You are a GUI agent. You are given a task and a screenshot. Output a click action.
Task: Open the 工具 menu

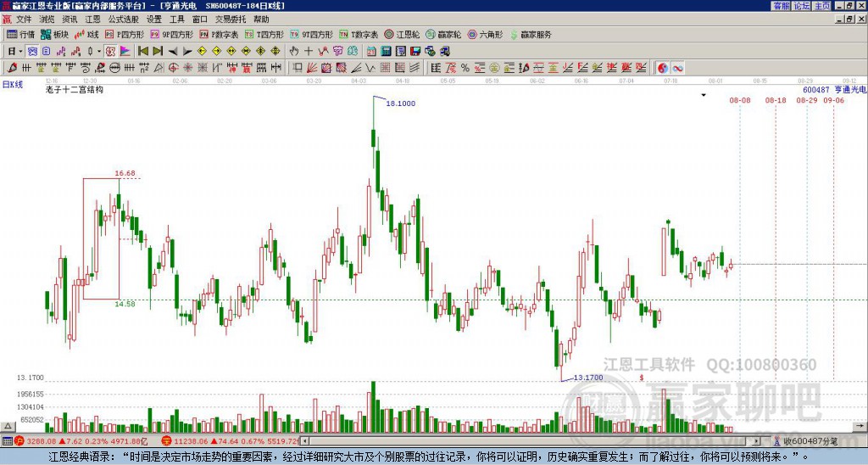click(176, 20)
